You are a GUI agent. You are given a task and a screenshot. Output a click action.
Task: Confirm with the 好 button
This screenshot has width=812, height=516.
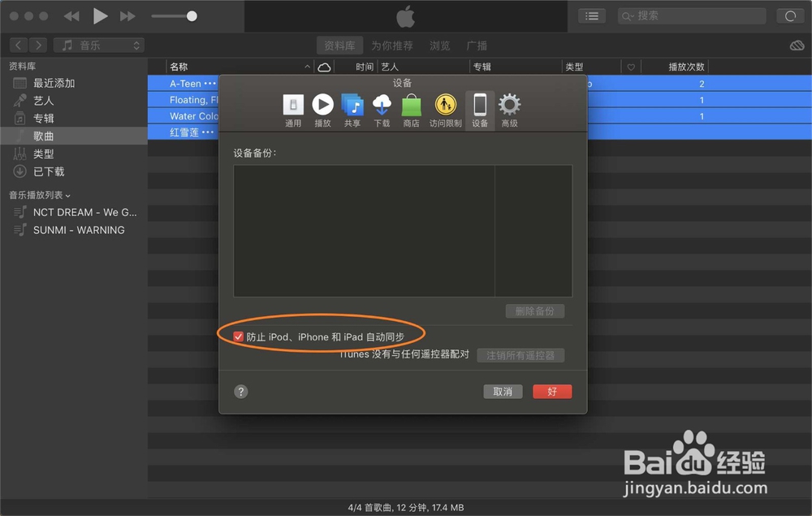coord(552,392)
